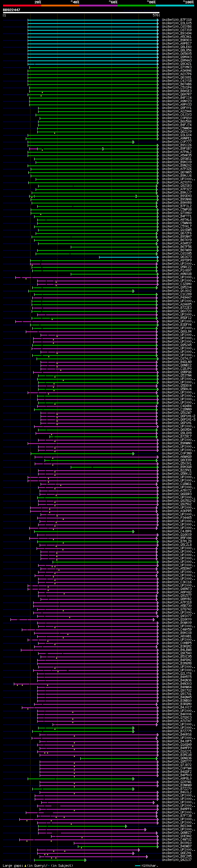Select hit label UniRef100_C6SYB6
The image size is (197, 868).
click(x=176, y=26)
